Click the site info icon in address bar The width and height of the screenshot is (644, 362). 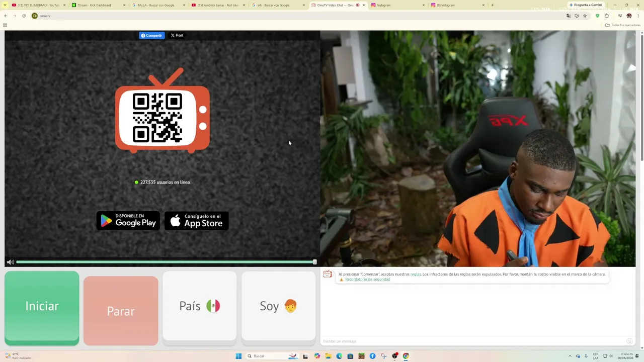35,16
